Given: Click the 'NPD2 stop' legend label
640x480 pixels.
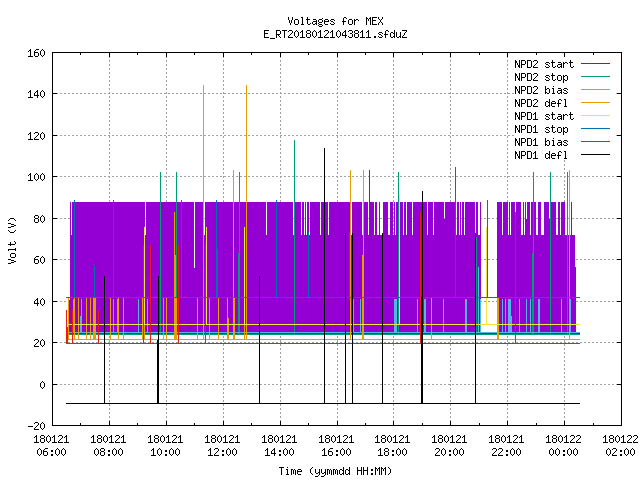Looking at the screenshot, I should (541, 77).
